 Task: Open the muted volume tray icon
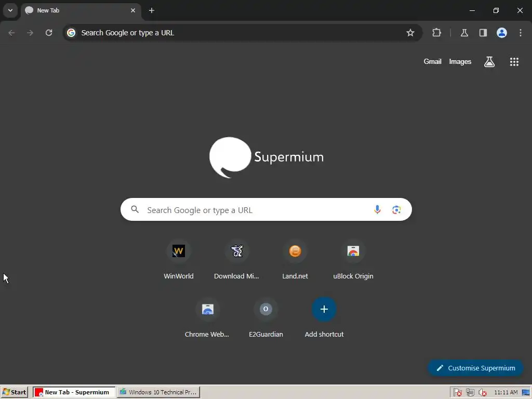(x=482, y=393)
